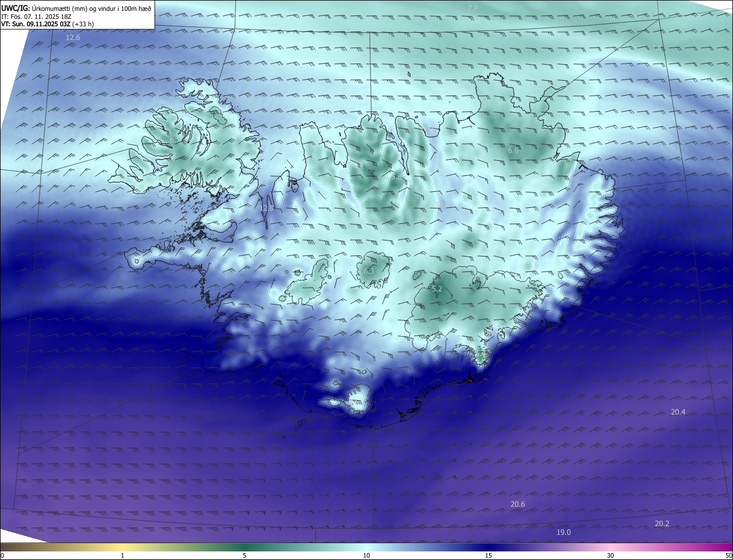Click the 10 tick on the color scale

click(366, 555)
